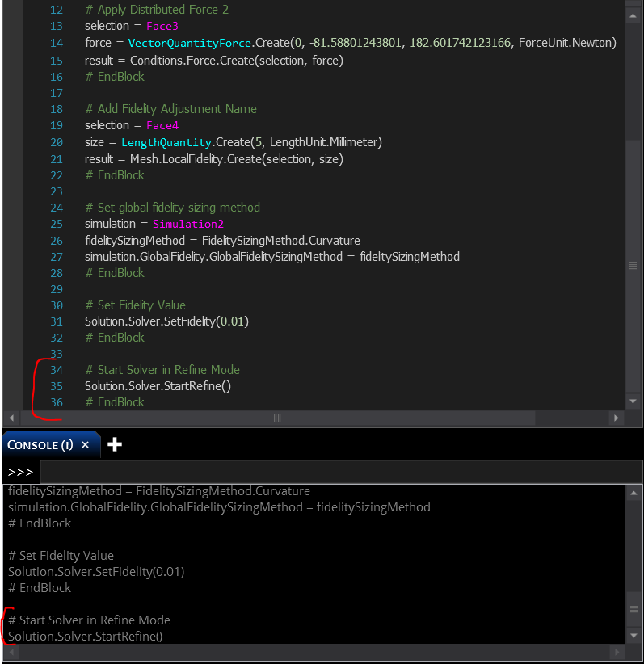
Task: Click LengthUnit.Millimeter on line 20
Action: point(324,142)
